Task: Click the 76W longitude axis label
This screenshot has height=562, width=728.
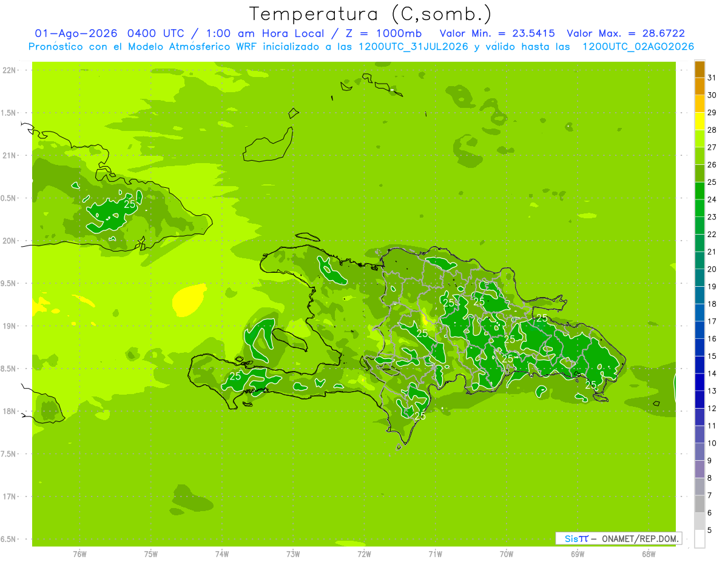Action: [79, 554]
